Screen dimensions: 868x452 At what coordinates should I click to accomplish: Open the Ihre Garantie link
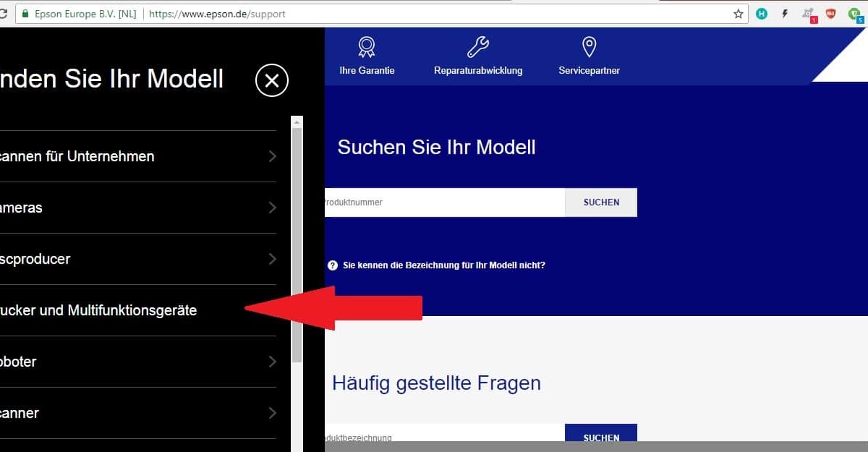[x=367, y=71]
